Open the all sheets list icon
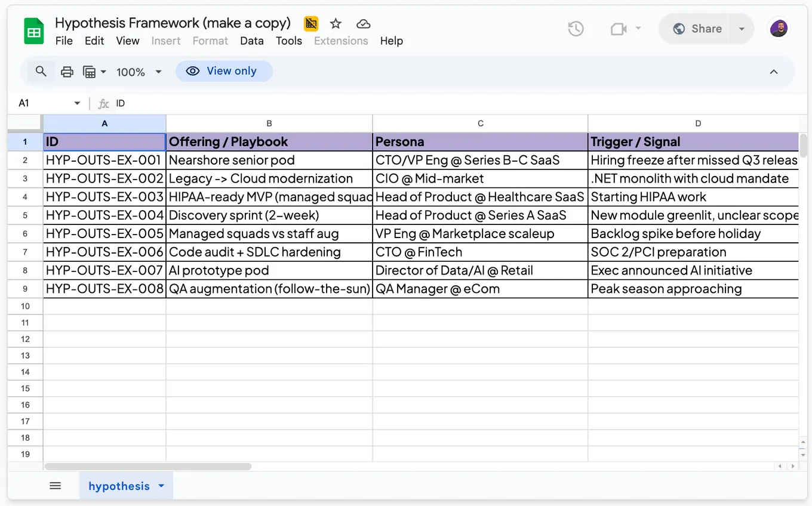Viewport: 812px width, 506px height. pyautogui.click(x=56, y=486)
